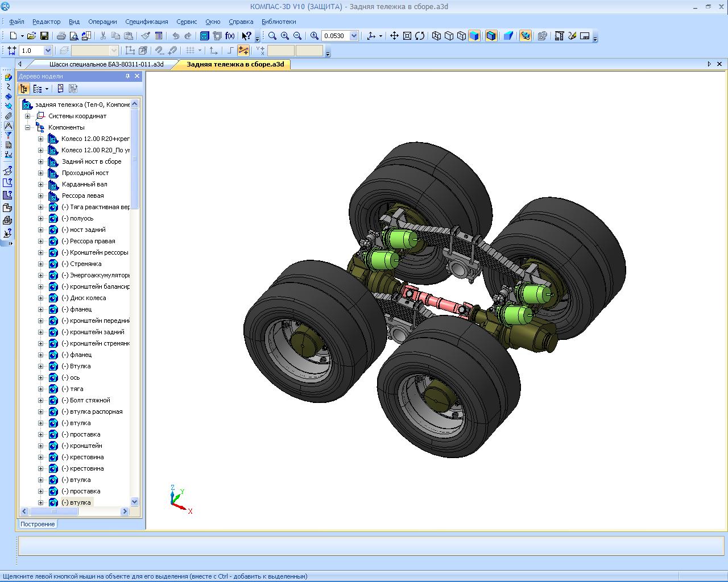The width and height of the screenshot is (728, 582).
Task: Click the zoom in magnifier icon
Action: click(285, 36)
